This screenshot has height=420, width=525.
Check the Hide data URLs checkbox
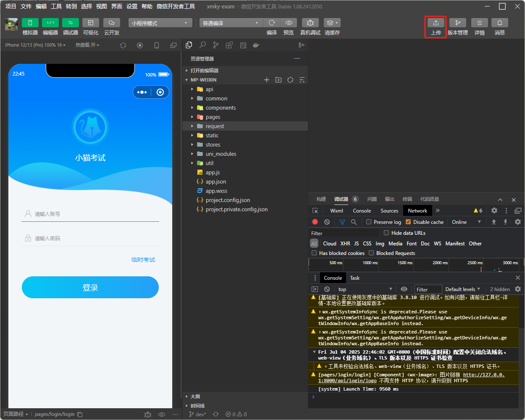(x=386, y=233)
